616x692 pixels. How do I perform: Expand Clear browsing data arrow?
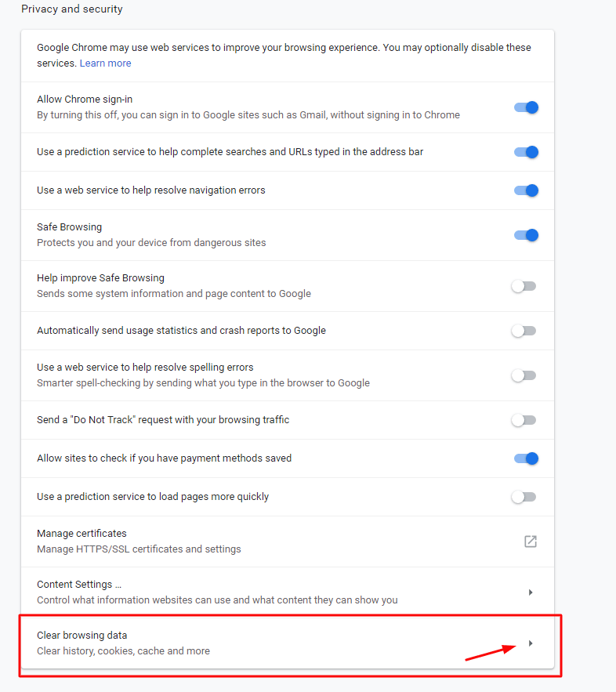point(531,643)
